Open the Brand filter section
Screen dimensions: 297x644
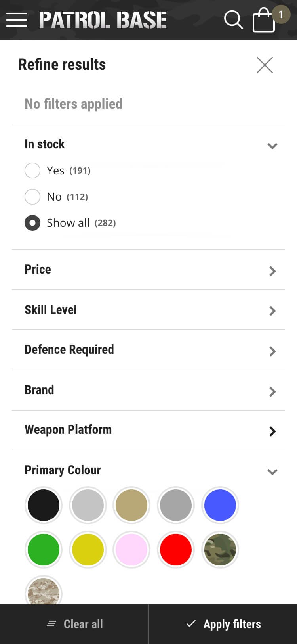coord(148,391)
